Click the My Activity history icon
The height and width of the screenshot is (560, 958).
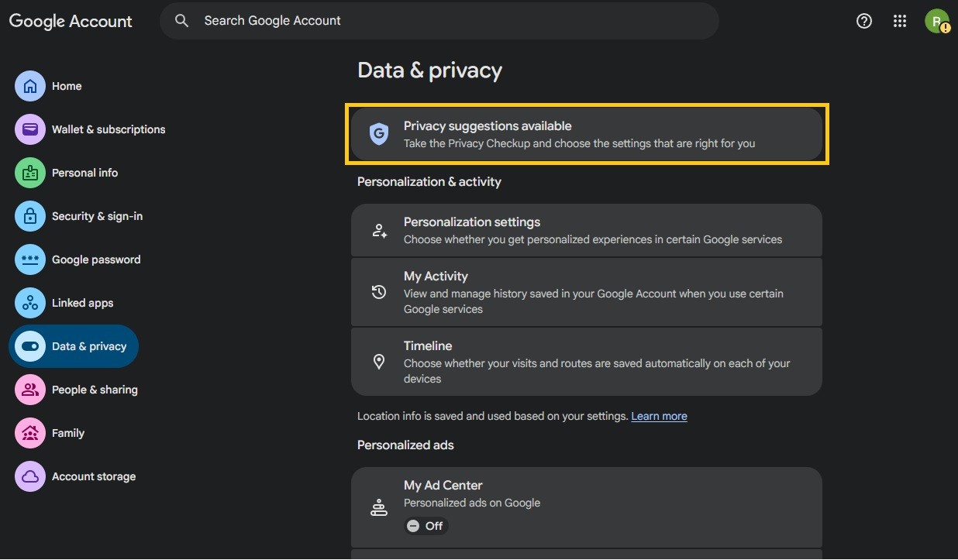379,292
